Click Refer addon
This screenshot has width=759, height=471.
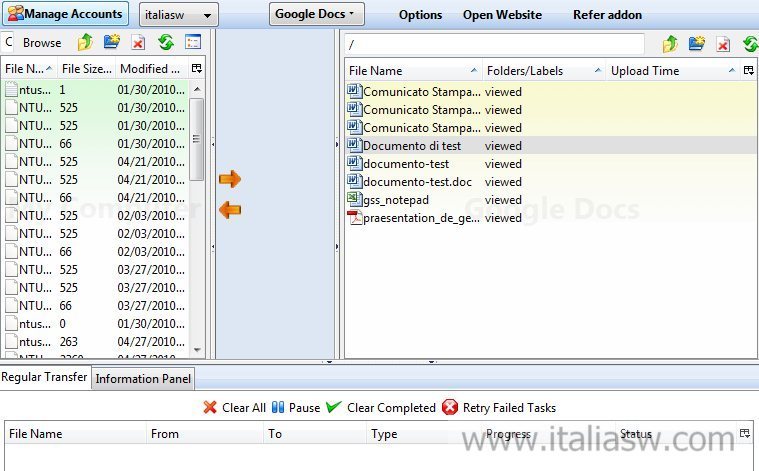click(x=607, y=15)
